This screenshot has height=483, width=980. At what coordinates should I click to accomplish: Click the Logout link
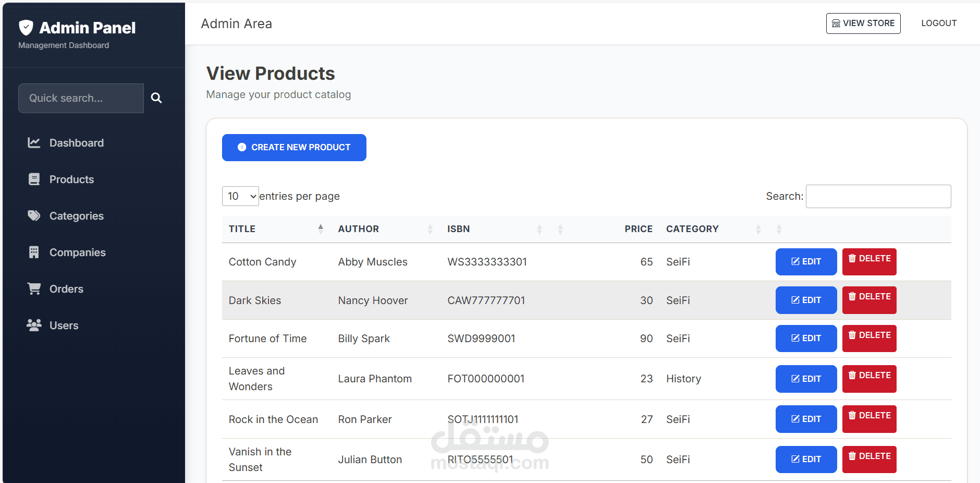[938, 23]
